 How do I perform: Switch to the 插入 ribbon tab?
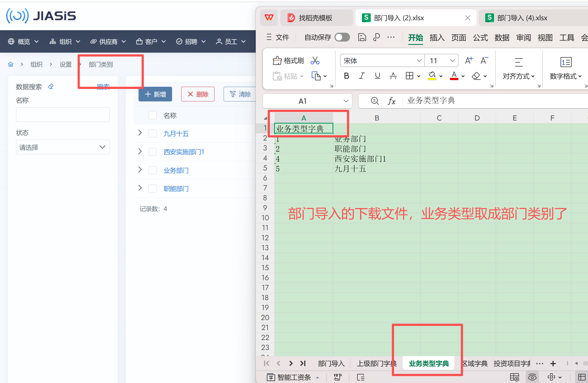(x=437, y=38)
